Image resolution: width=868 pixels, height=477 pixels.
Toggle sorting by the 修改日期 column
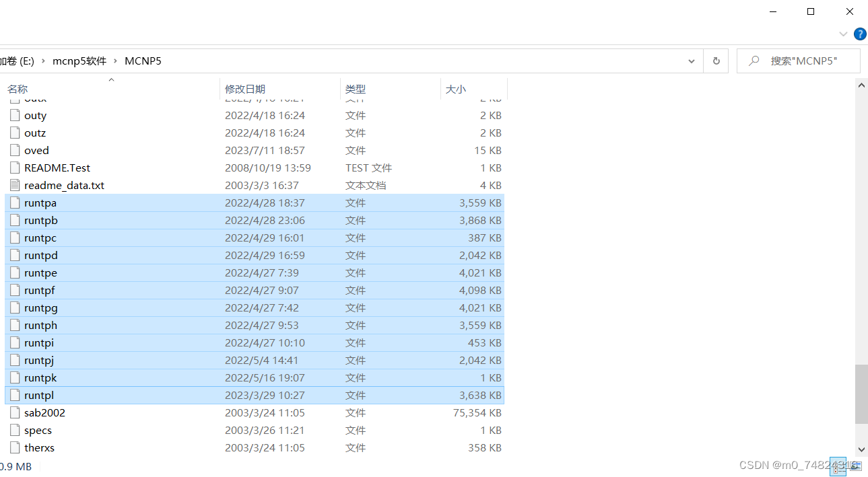pos(246,89)
